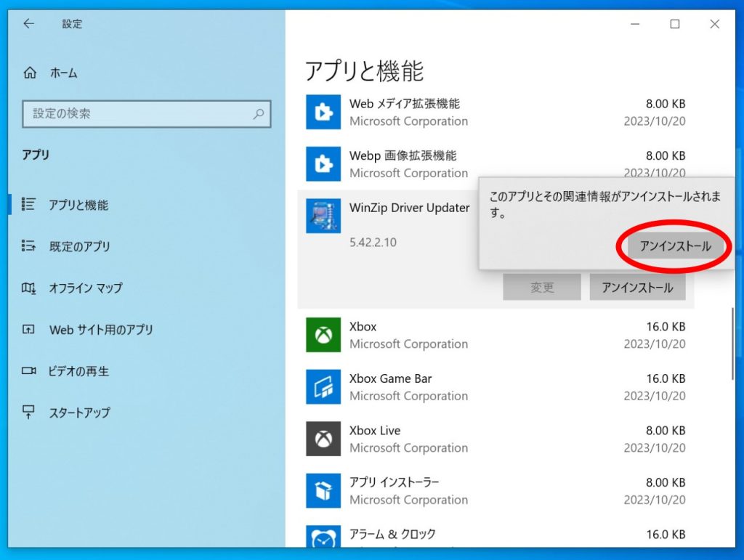Click the Xbox app icon
This screenshot has width=744, height=560.
coord(323,335)
